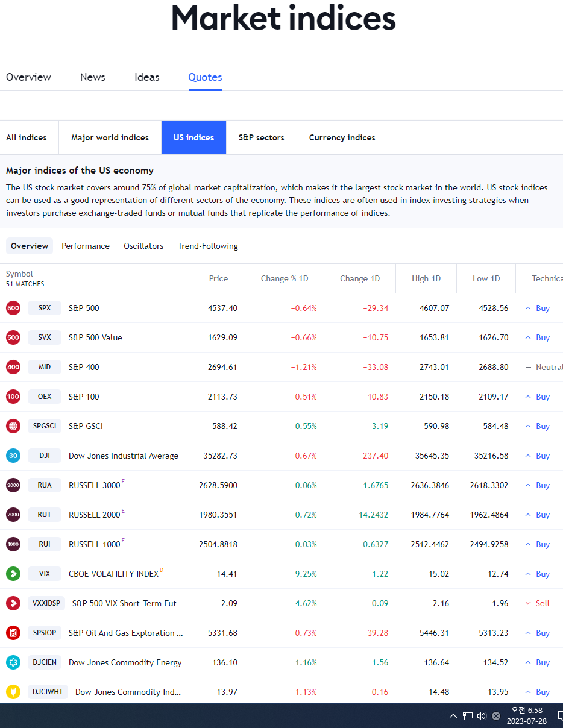563x728 pixels.
Task: Click the 9.25% change for VIX
Action: pos(306,574)
